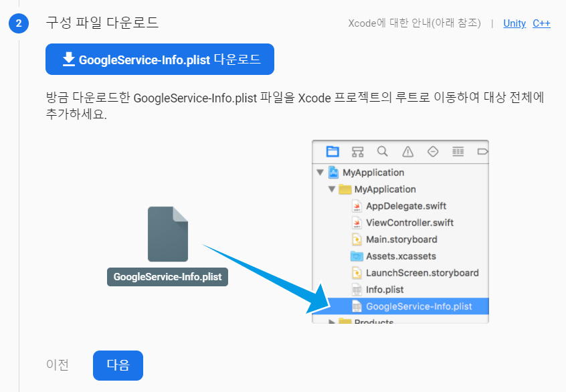Click the LaunchScreen.storyboard file icon
Screen dimensions: 566x392
click(x=357, y=273)
